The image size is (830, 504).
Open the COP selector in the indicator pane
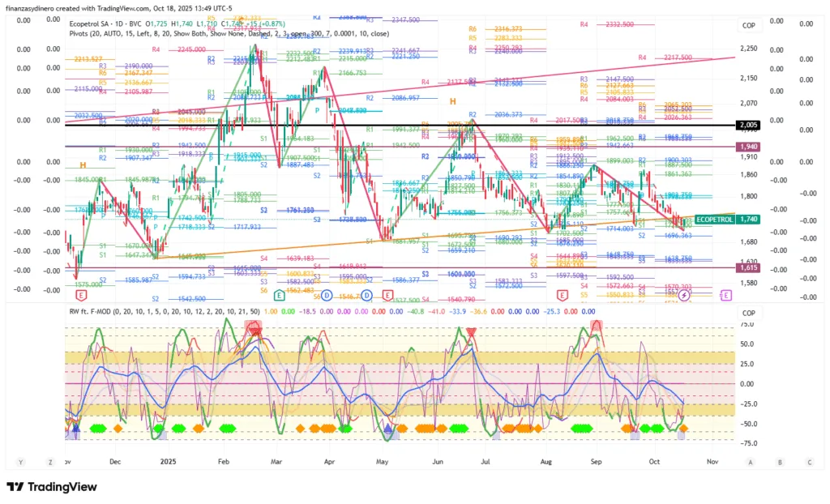(749, 313)
